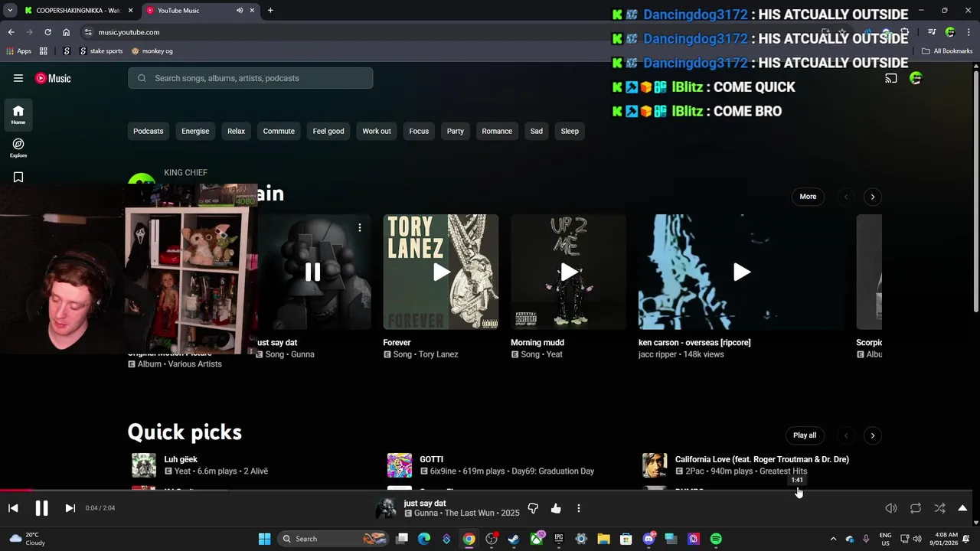Dislike the song just say dat
The image size is (980, 551).
pos(533,508)
